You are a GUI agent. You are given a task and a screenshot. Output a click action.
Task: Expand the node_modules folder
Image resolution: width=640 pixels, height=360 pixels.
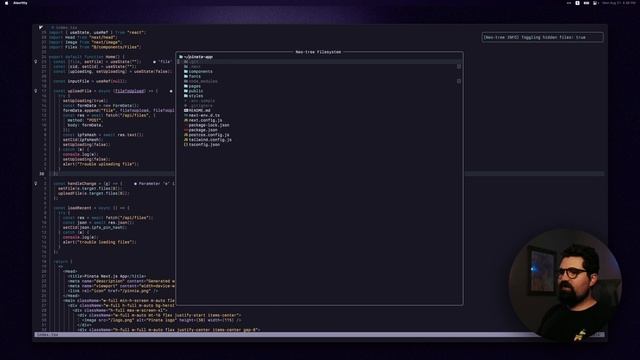tap(200, 81)
